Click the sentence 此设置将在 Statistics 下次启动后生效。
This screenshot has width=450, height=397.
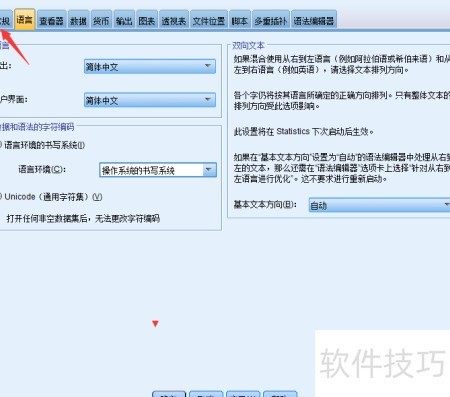[303, 131]
